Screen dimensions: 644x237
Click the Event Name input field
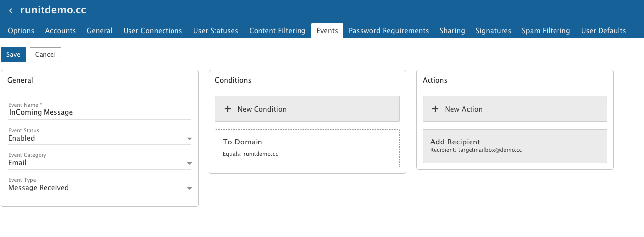[x=99, y=112]
